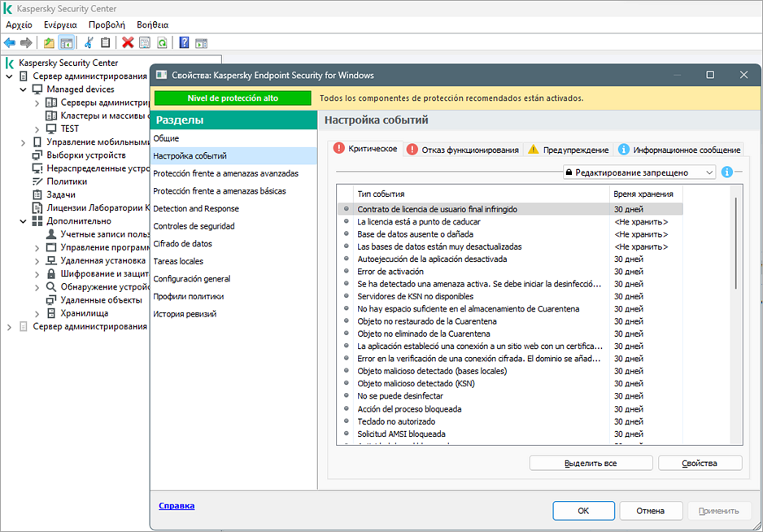Open the Controles de seguridad section
Viewport: 763px width, 532px height.
click(233, 226)
